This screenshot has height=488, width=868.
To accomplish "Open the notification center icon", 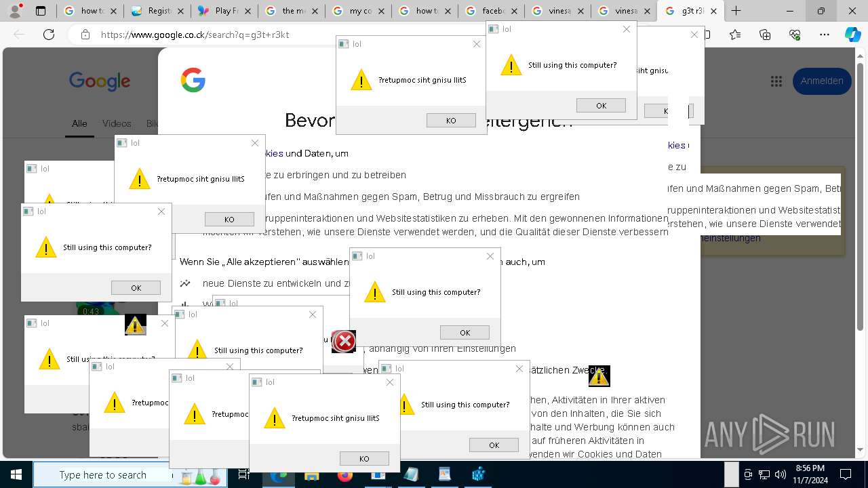I will (x=846, y=474).
